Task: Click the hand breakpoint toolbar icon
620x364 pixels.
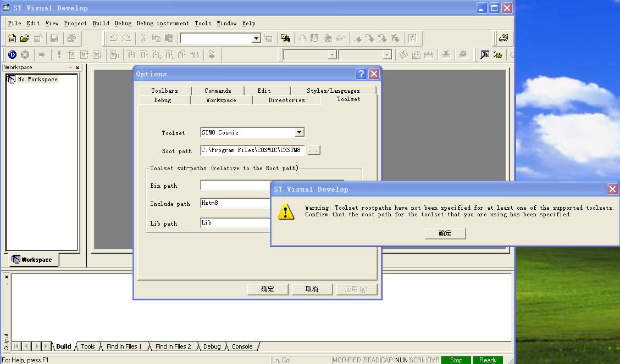Action: (302, 38)
